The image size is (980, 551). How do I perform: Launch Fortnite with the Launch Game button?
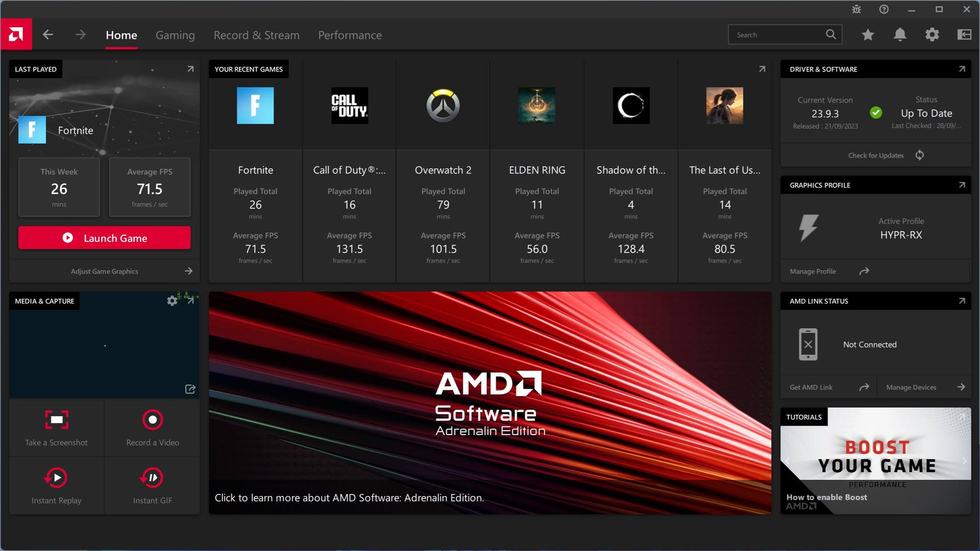click(104, 238)
